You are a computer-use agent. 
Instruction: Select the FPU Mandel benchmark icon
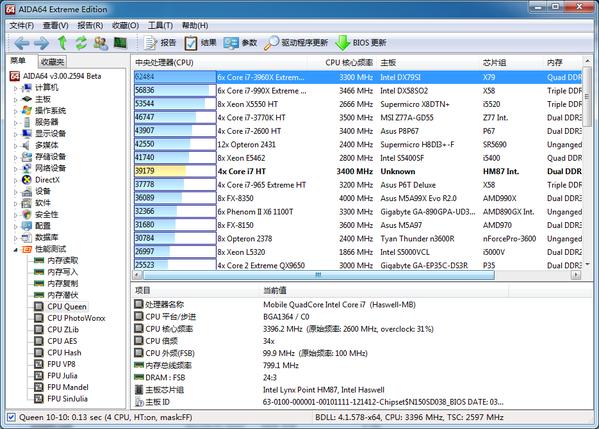tap(39, 387)
